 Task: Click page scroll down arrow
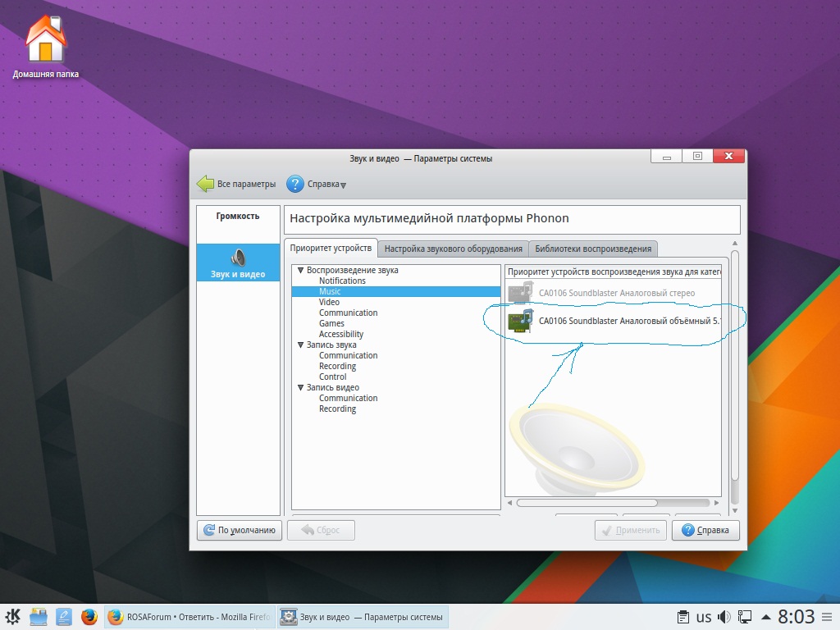point(735,510)
